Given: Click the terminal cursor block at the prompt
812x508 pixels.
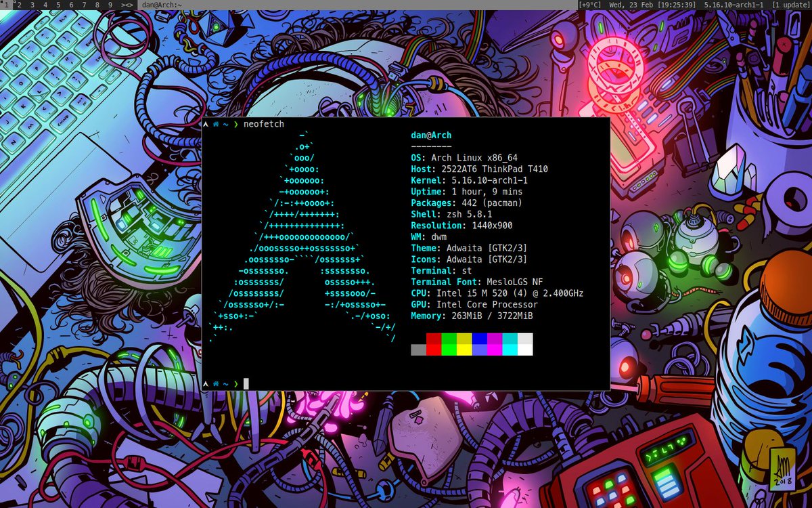Looking at the screenshot, I should pos(246,384).
